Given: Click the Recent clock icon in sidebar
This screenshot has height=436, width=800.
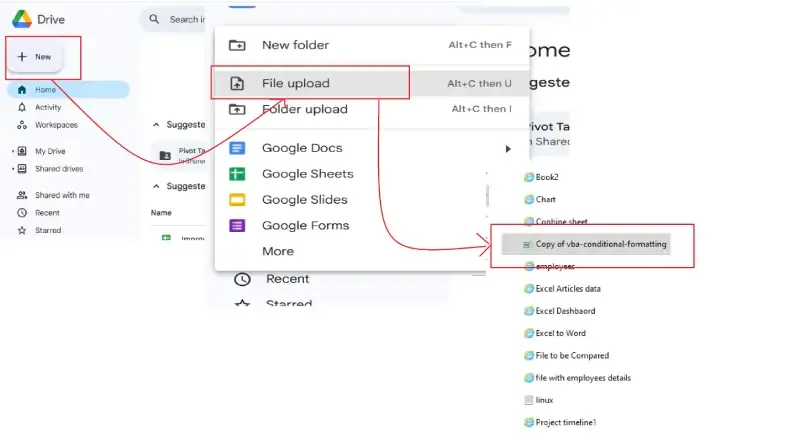Looking at the screenshot, I should [22, 213].
